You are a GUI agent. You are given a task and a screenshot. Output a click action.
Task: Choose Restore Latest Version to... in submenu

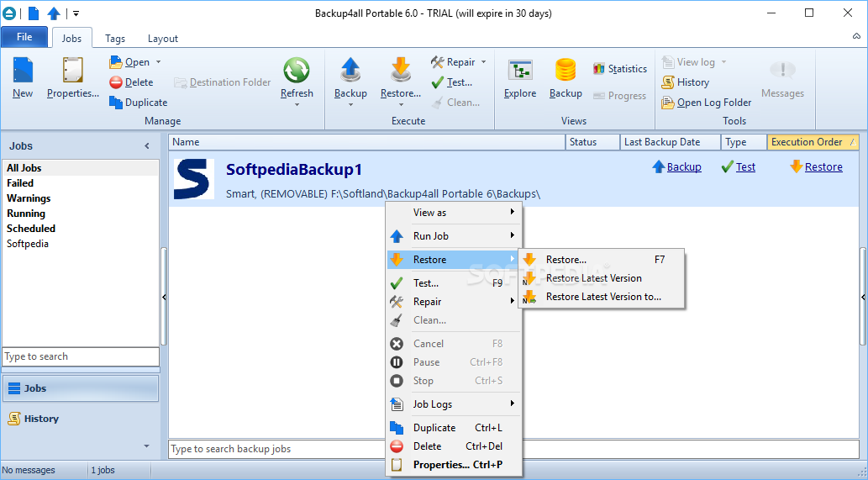coord(602,297)
